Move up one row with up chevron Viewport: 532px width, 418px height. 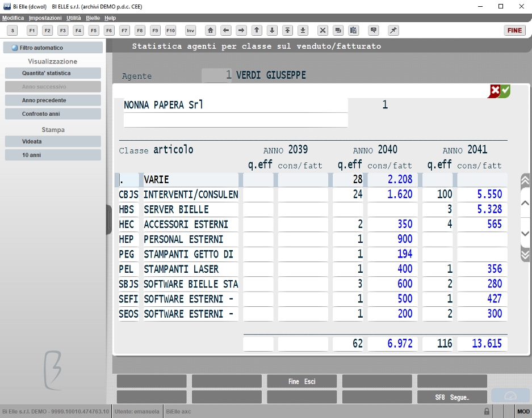pos(525,203)
